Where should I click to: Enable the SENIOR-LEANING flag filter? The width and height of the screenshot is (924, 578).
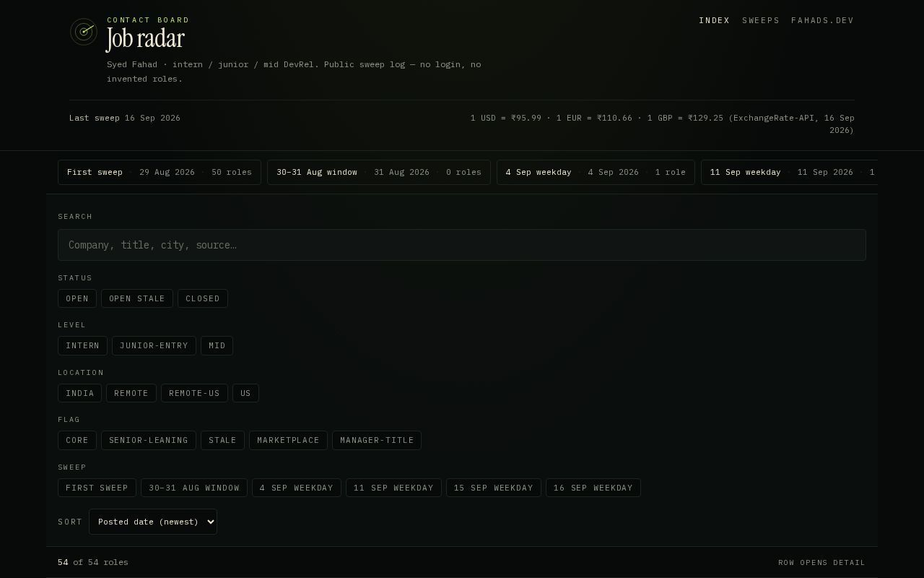click(149, 440)
